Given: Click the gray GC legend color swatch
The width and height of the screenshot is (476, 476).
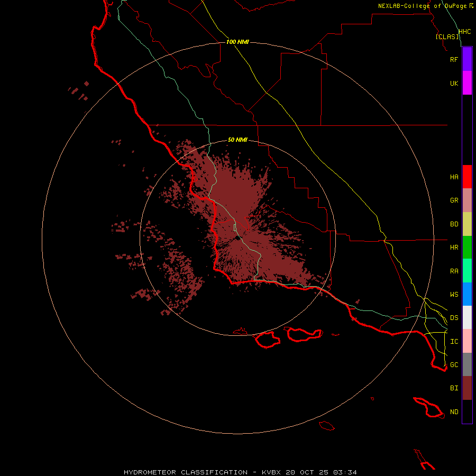Looking at the screenshot, I should point(467,364).
